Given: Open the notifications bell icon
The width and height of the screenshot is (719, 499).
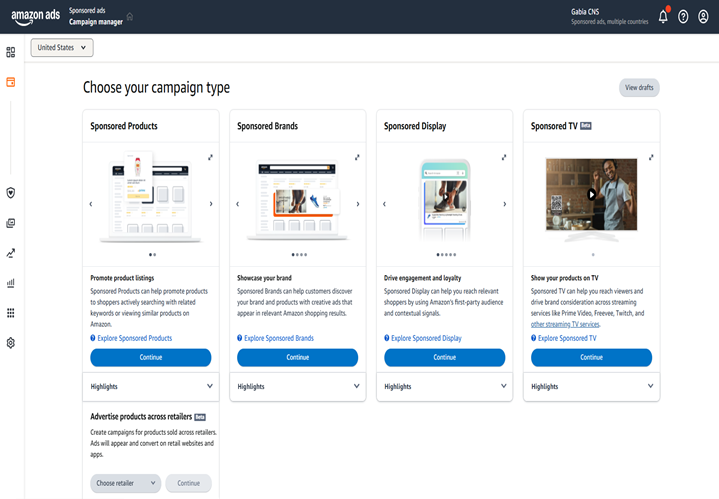Looking at the screenshot, I should point(663,17).
